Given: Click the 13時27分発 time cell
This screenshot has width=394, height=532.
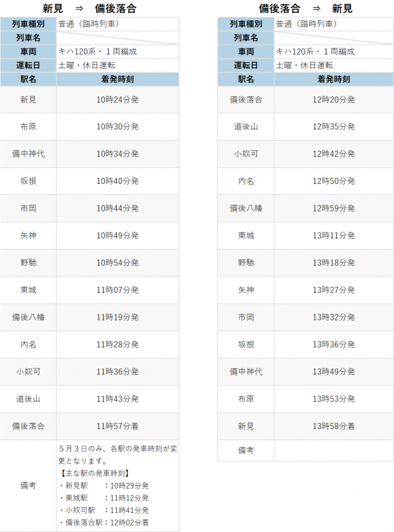Looking at the screenshot, I should click(334, 290).
